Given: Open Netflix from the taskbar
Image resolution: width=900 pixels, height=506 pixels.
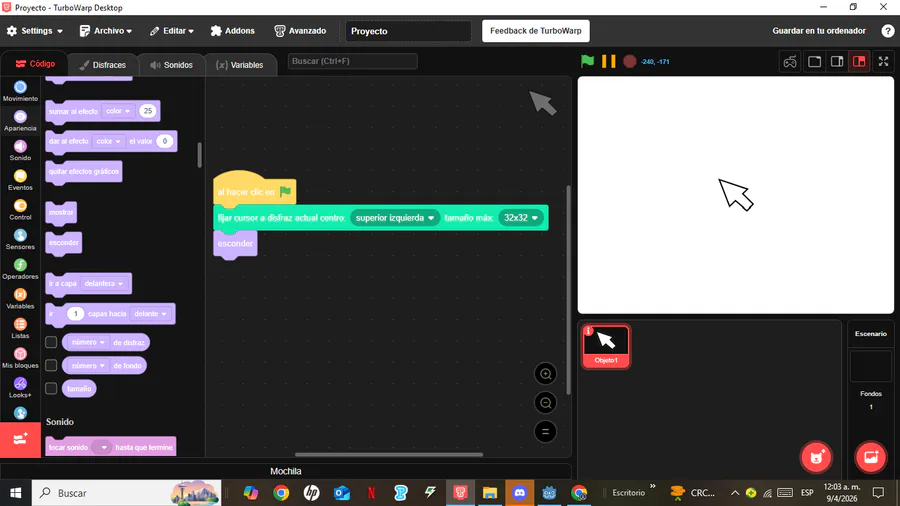Looking at the screenshot, I should (371, 493).
